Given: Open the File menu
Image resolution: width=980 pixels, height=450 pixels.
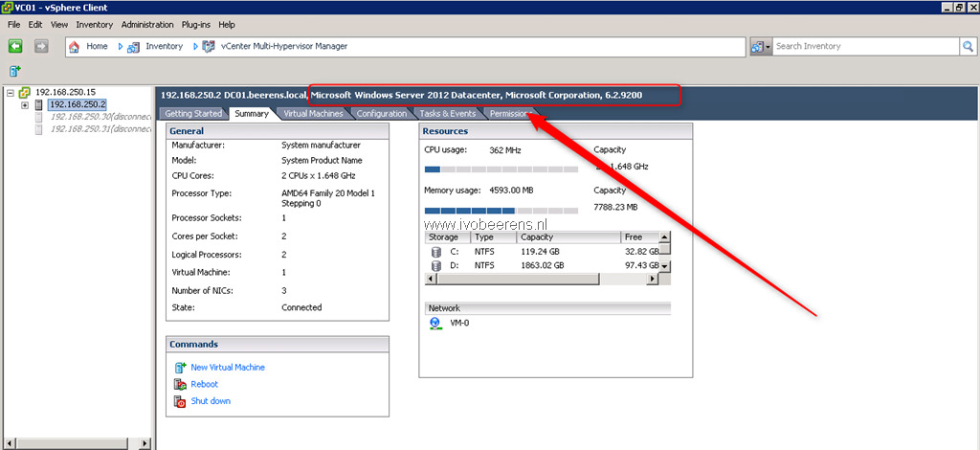Looking at the screenshot, I should pyautogui.click(x=13, y=25).
